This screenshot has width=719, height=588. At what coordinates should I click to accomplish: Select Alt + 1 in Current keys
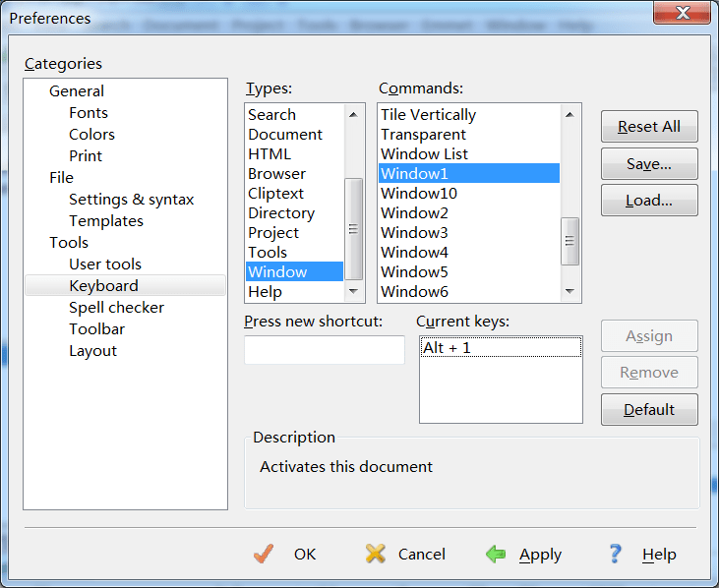tap(501, 347)
